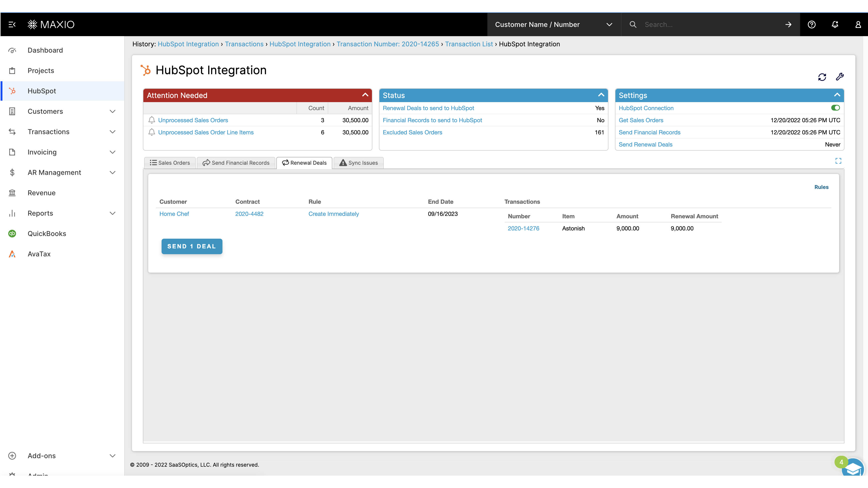The width and height of the screenshot is (868, 488).
Task: Open transaction 2020-14276 link
Action: point(523,228)
